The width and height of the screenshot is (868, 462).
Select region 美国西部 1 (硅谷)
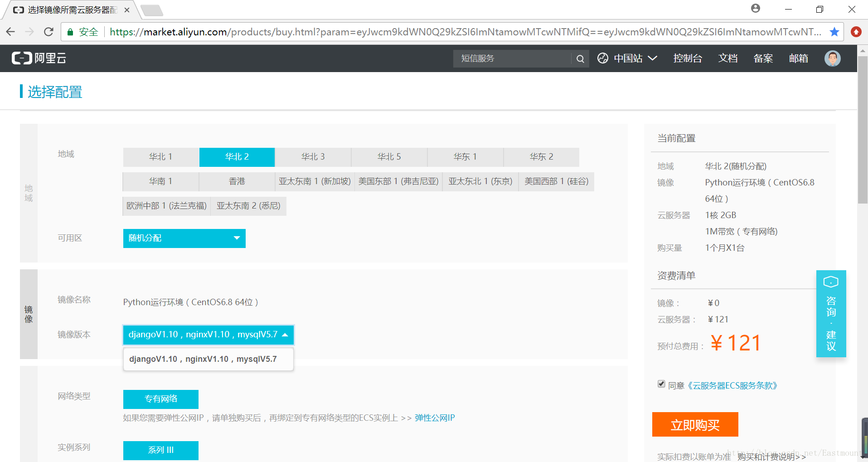557,181
